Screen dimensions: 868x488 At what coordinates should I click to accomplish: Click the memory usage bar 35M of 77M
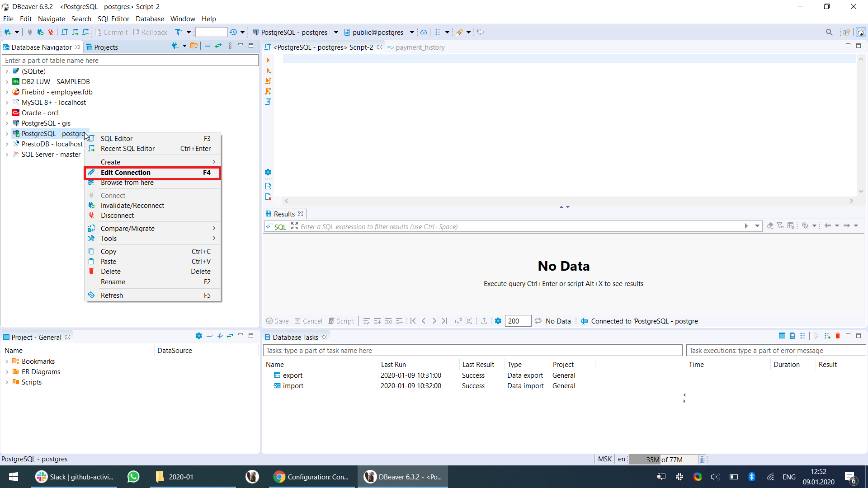tap(663, 460)
